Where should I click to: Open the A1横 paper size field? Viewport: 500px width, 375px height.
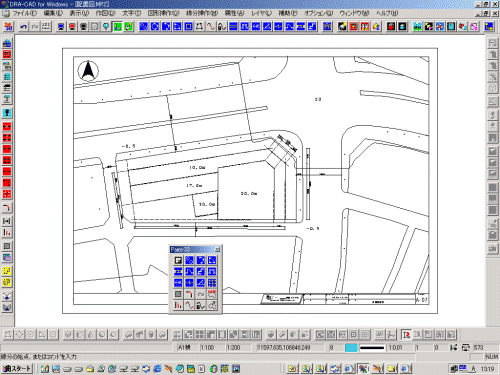click(x=188, y=347)
